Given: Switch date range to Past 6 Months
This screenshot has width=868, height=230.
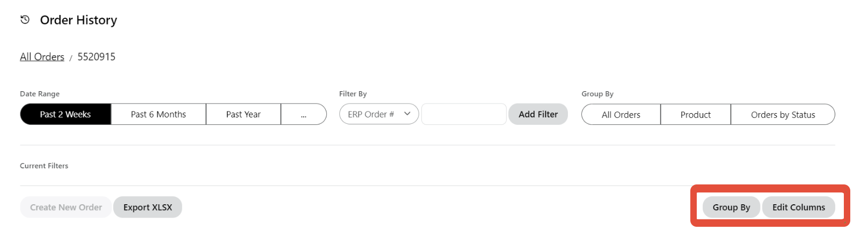Looking at the screenshot, I should (158, 114).
